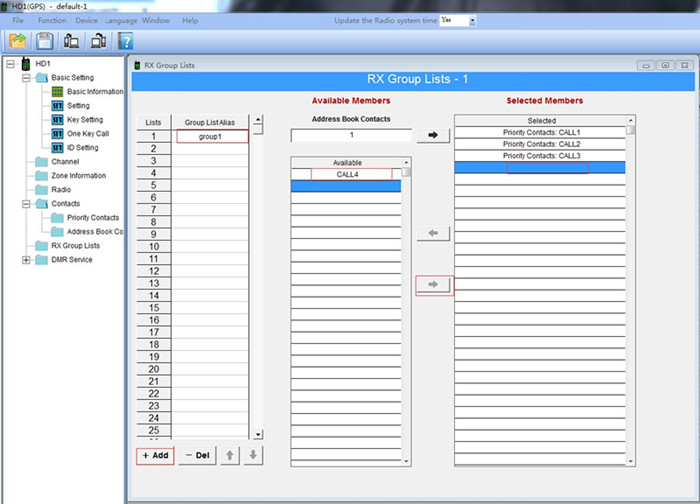Click scroll down arrow of Selected list

630,461
